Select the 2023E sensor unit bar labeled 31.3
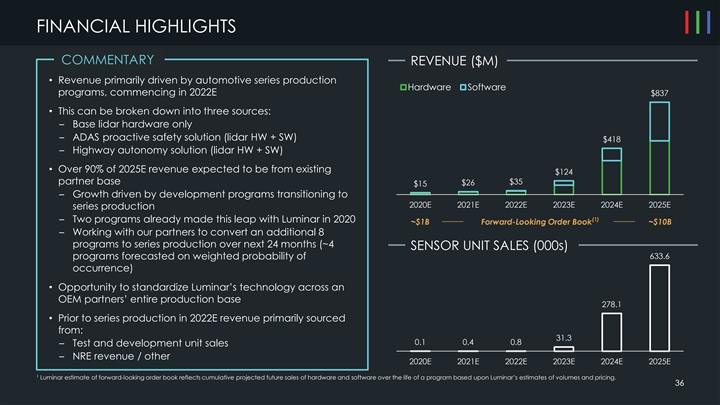The height and width of the screenshot is (405, 720). (564, 347)
